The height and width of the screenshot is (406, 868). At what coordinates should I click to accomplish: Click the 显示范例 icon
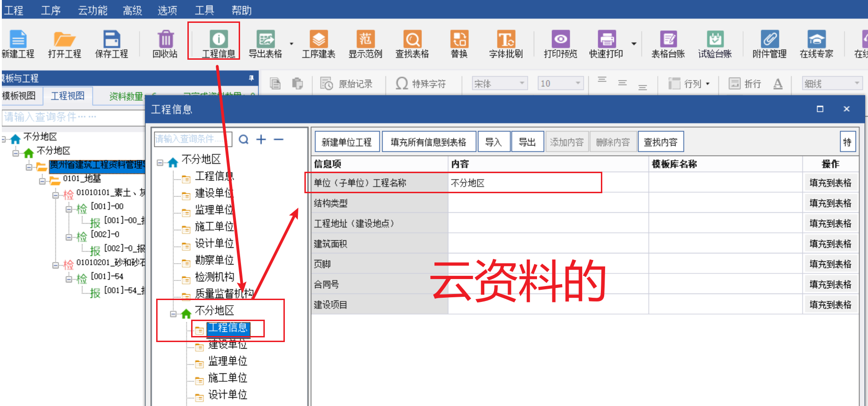pos(365,40)
